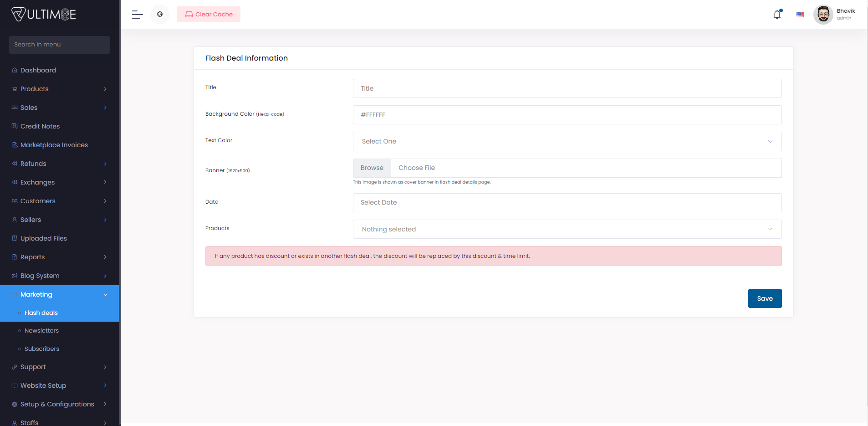The image size is (868, 426).
Task: Click the Save button
Action: pos(765,298)
